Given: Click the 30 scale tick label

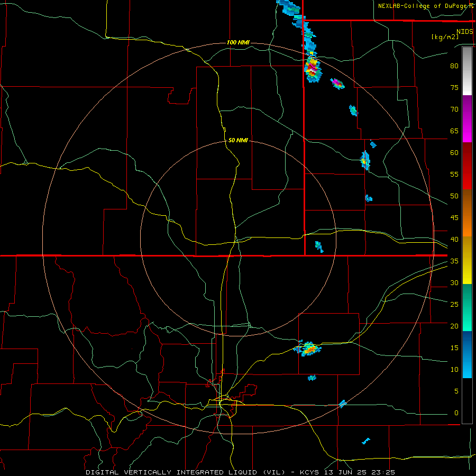Looking at the screenshot, I should (x=454, y=282).
